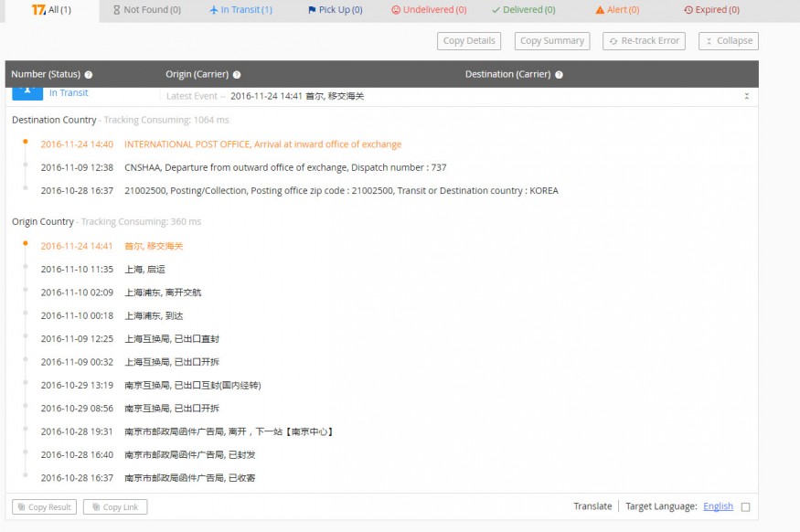Enable the Translate checkbox

point(745,507)
